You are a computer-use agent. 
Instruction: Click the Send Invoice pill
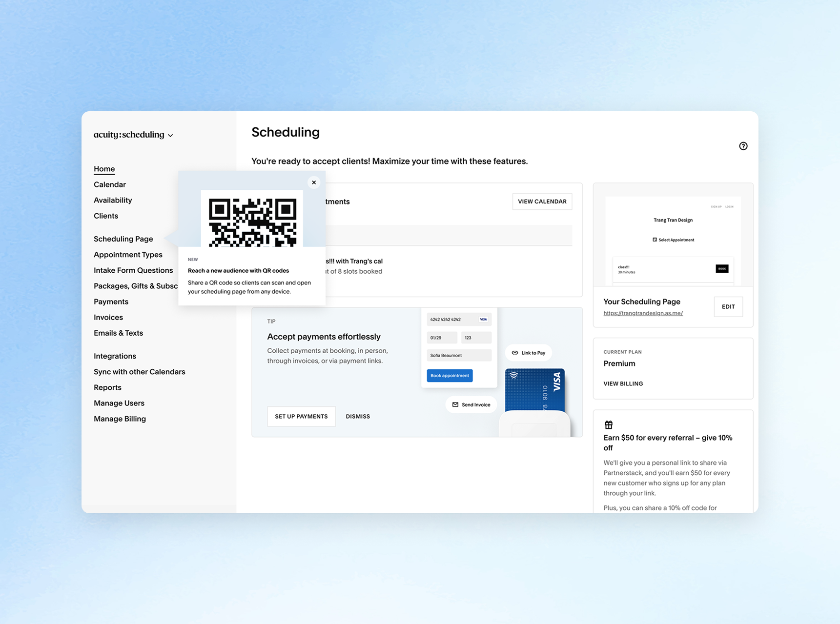pos(471,404)
